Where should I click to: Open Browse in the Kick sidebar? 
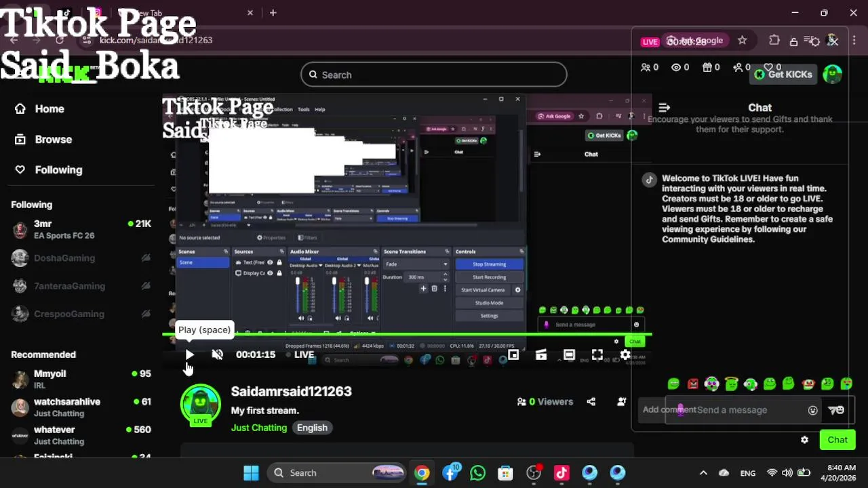coord(44,139)
